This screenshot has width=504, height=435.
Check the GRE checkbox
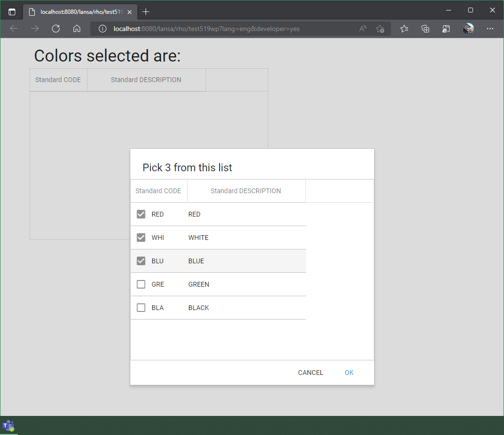pyautogui.click(x=141, y=284)
